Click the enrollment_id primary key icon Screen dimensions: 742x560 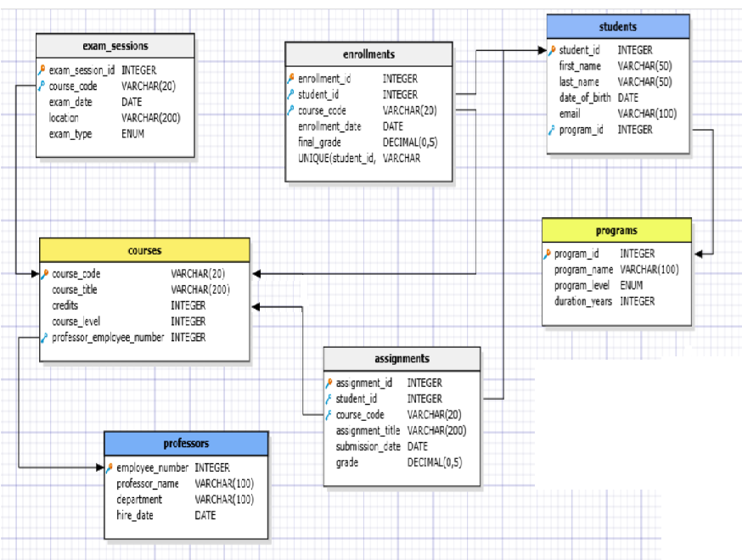pyautogui.click(x=291, y=78)
